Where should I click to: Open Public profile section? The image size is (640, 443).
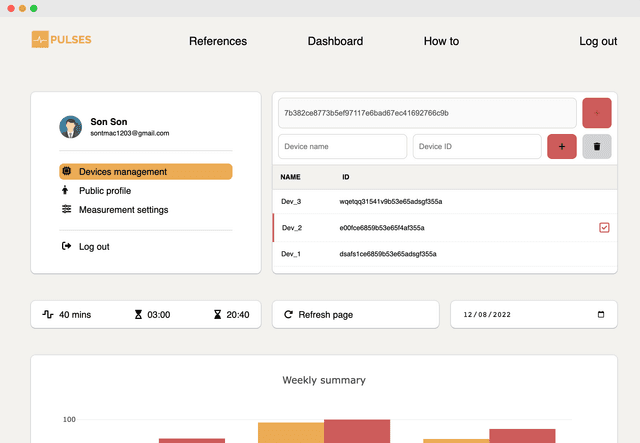tap(104, 191)
